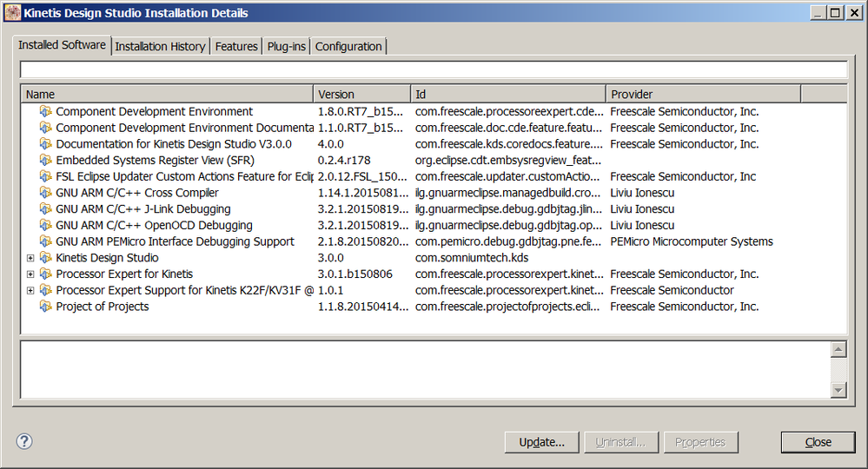Select Documentation for Kinetis Design Studio V3.0.0
This screenshot has height=469, width=868.
(x=173, y=144)
